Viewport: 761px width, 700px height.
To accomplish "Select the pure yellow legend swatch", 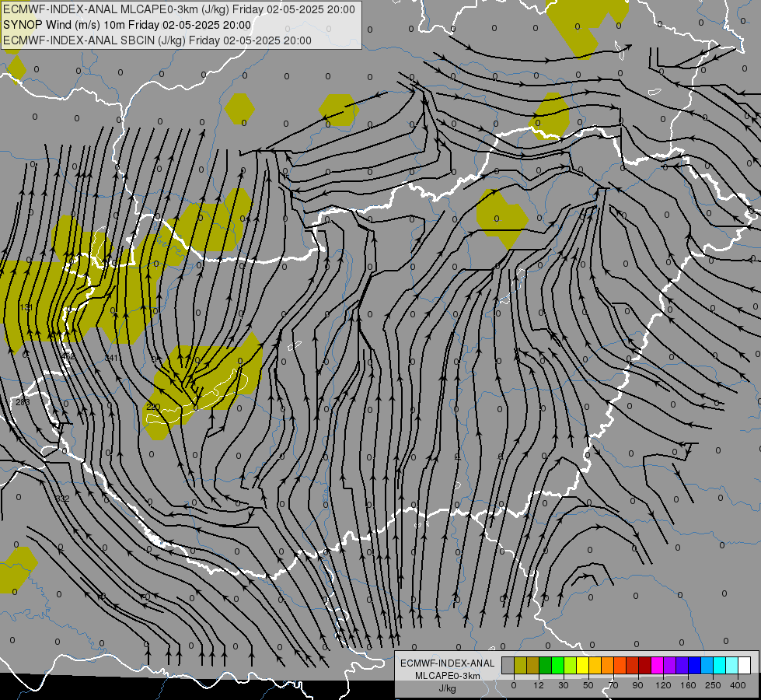I will click(x=582, y=665).
